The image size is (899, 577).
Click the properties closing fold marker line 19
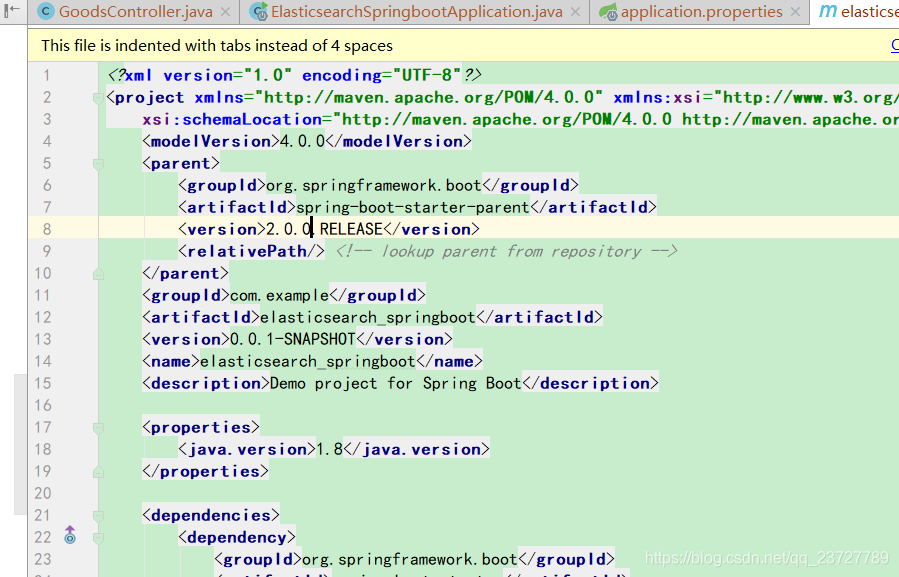(x=98, y=471)
